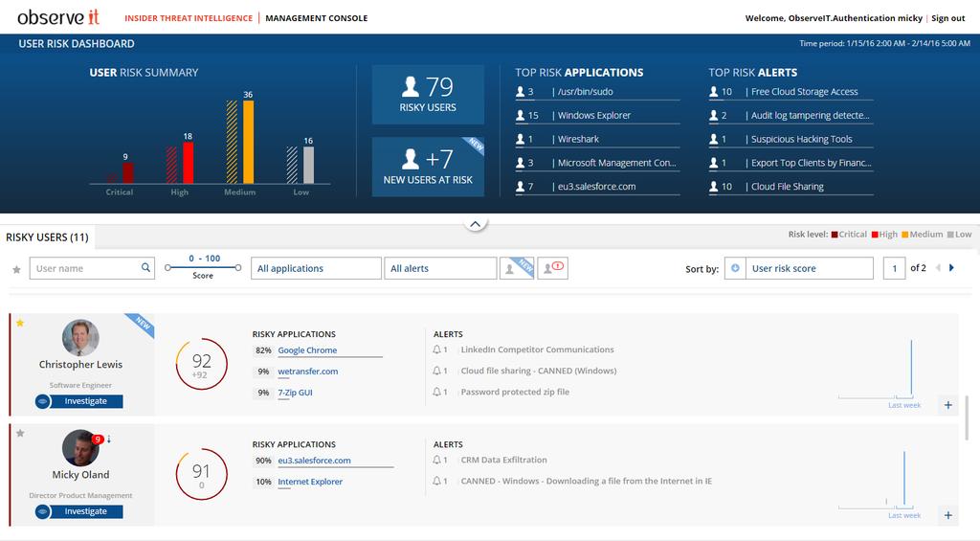Screen dimensions: 980x541
Task: Unstar Christopher Lewis favorite star
Action: [20, 323]
